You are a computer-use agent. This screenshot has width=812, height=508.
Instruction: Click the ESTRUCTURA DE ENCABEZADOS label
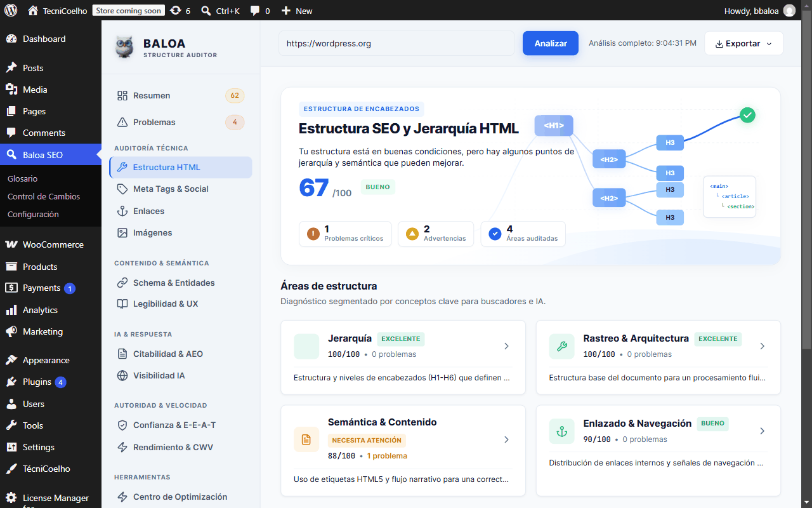click(361, 109)
